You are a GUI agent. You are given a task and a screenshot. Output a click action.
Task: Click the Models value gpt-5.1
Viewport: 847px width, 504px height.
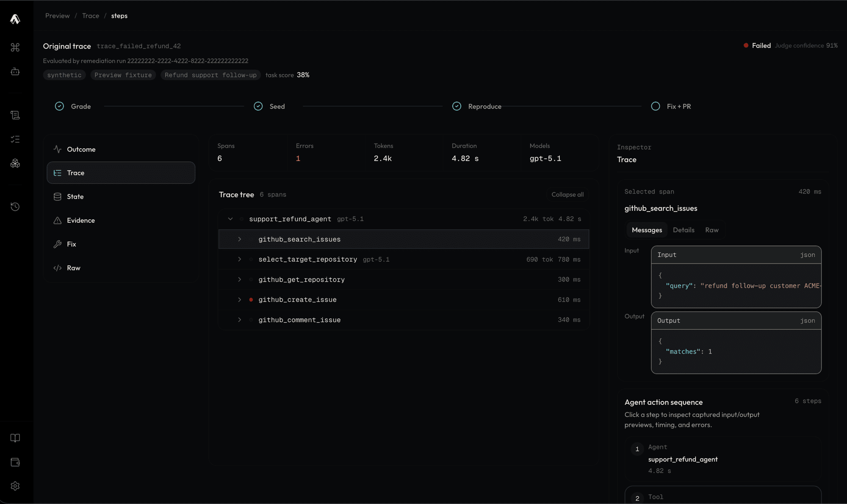[545, 158]
